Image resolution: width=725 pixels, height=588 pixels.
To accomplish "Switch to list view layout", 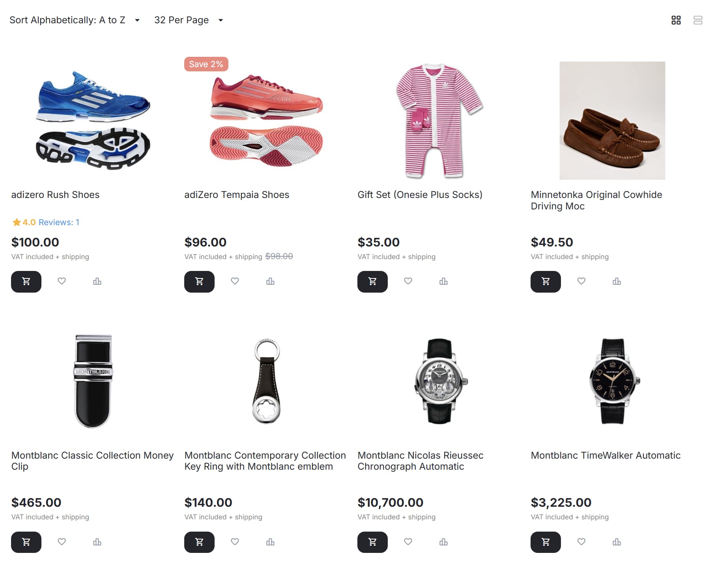I will click(698, 20).
